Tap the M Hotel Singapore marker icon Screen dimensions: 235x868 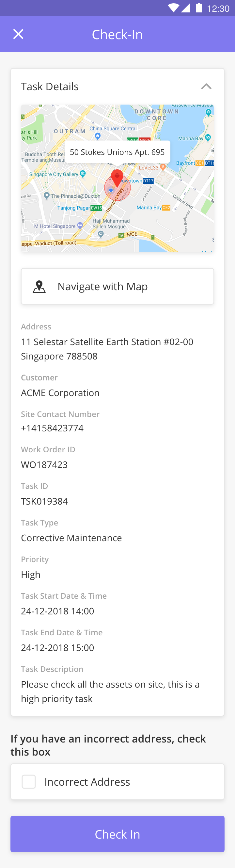coord(80,225)
